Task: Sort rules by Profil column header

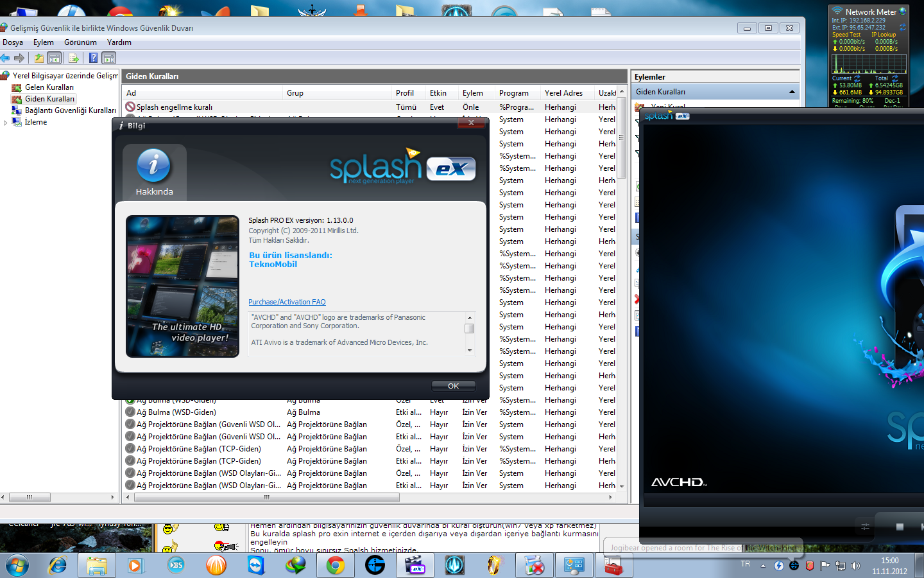Action: coord(409,93)
